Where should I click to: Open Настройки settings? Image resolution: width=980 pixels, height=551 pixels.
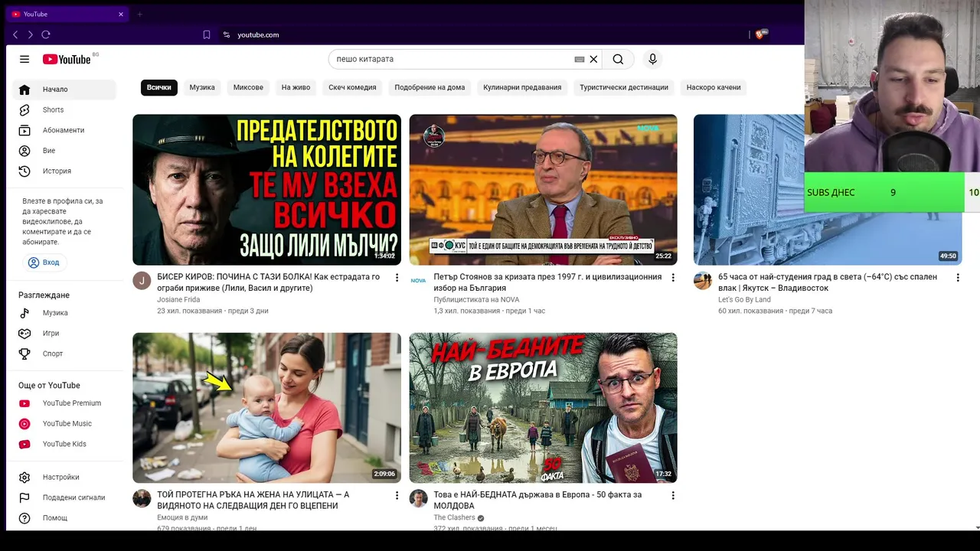click(x=64, y=477)
